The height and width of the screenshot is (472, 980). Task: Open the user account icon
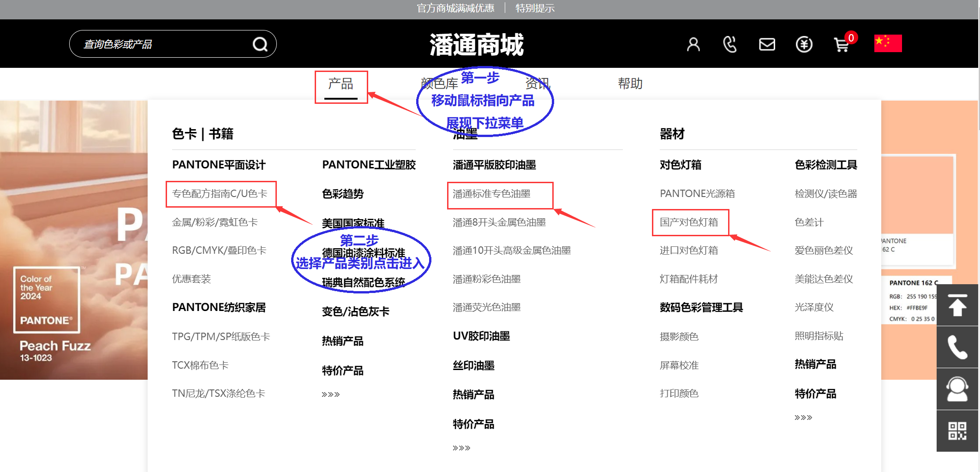pyautogui.click(x=693, y=44)
